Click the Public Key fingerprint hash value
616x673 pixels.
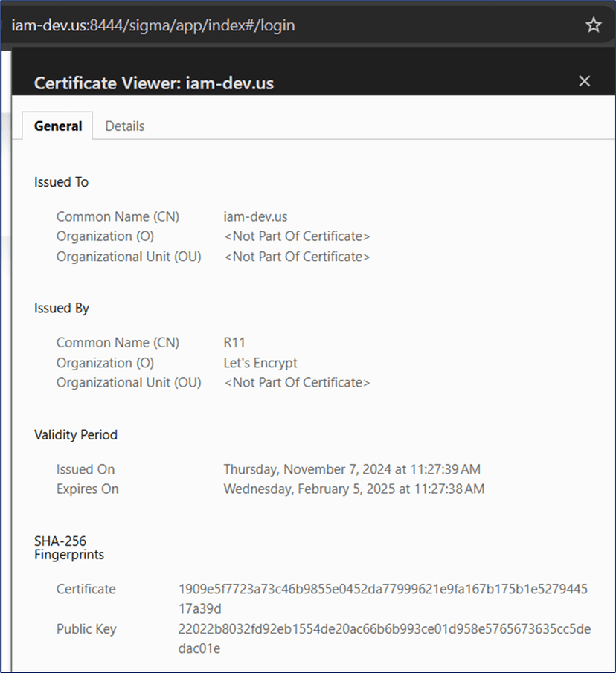[x=384, y=638]
